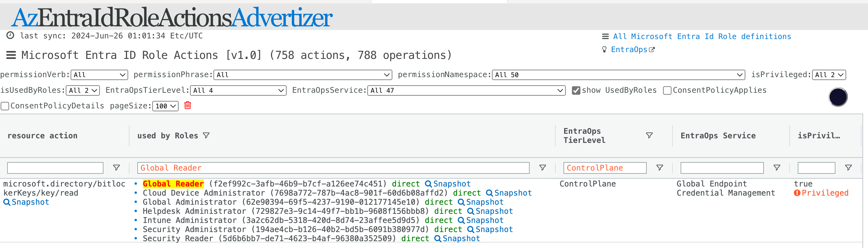Enable the ConsentPolicyApplies checkbox
The width and height of the screenshot is (868, 248).
pyautogui.click(x=667, y=91)
